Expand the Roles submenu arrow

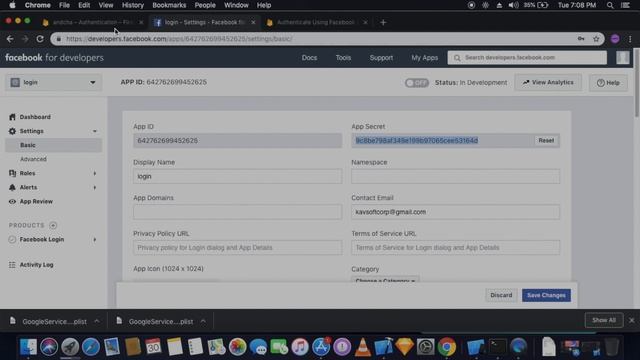point(95,173)
